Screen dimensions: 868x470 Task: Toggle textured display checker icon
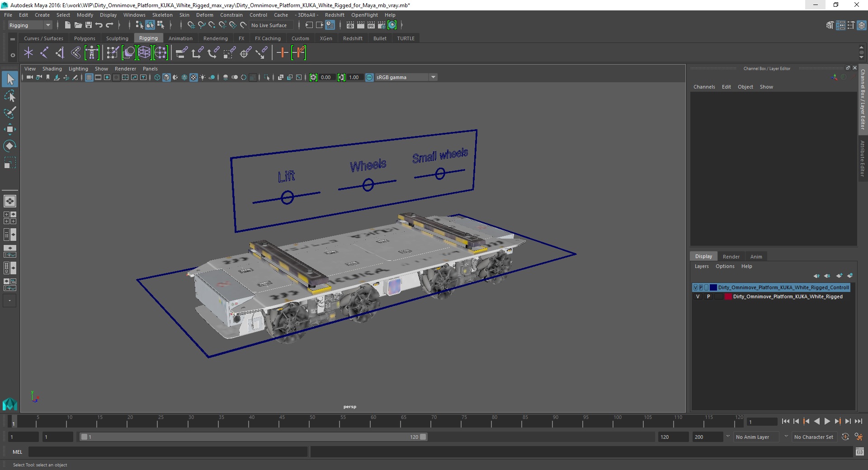[193, 77]
